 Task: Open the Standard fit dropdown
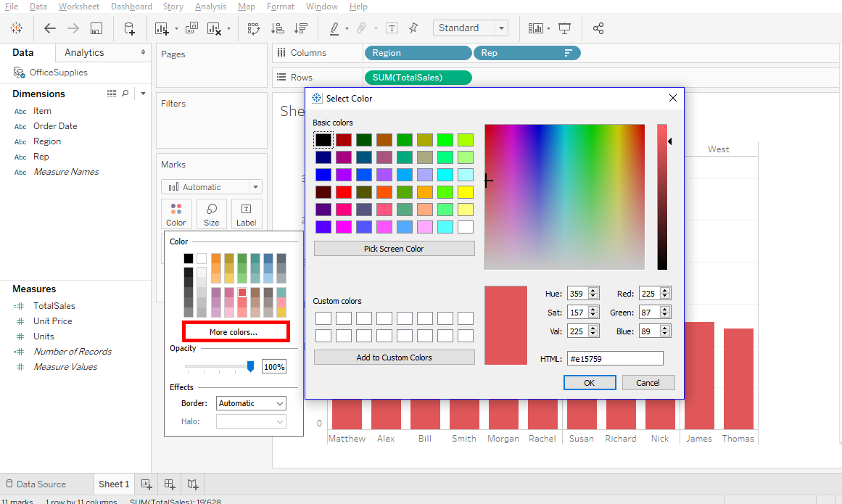click(471, 28)
